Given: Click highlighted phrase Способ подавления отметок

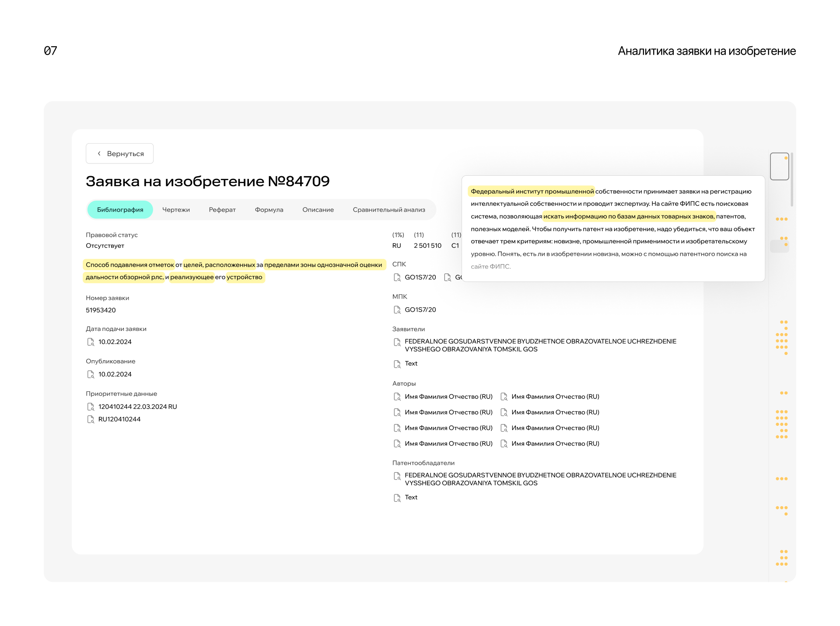Looking at the screenshot, I should (129, 265).
